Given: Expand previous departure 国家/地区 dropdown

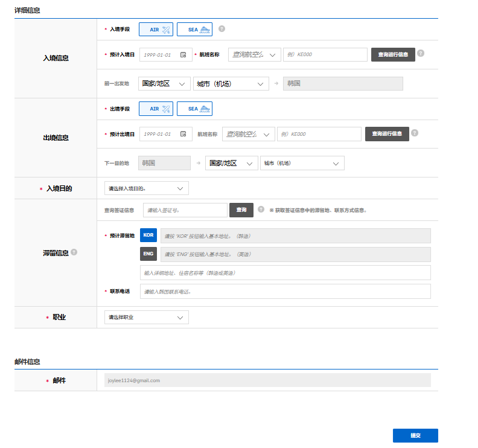Looking at the screenshot, I should (x=164, y=84).
